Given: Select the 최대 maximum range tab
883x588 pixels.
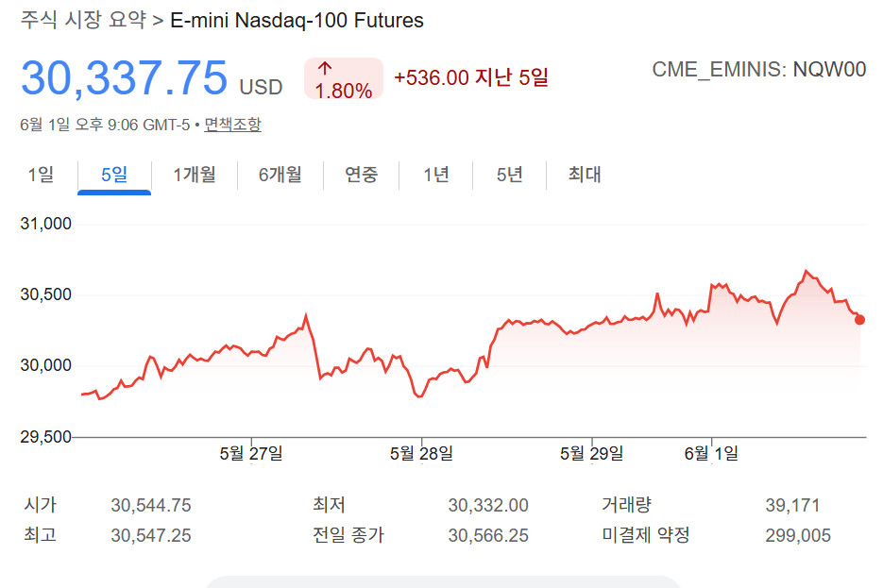Looking at the screenshot, I should 585,175.
